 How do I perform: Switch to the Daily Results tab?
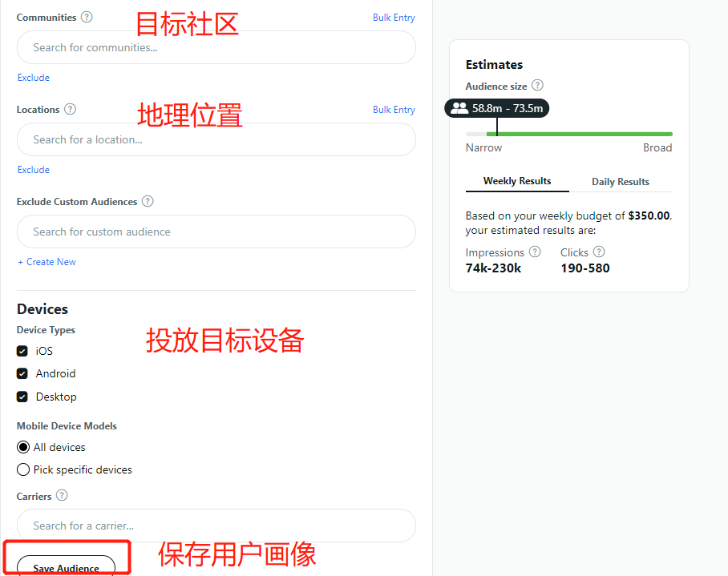click(620, 182)
